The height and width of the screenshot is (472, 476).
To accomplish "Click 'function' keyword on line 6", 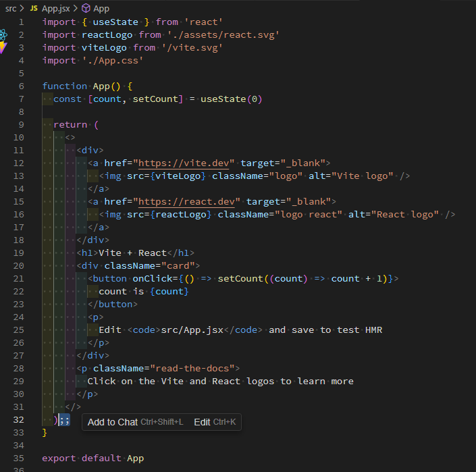I will coord(65,86).
